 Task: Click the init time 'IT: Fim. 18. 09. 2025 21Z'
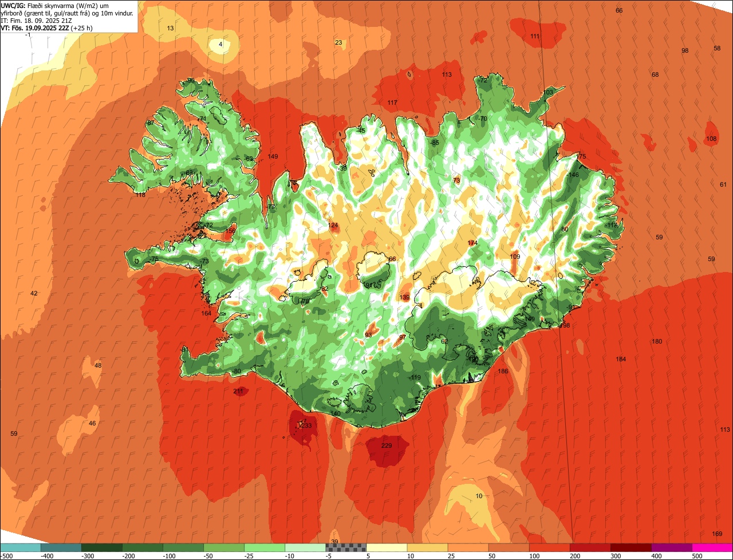(x=37, y=20)
